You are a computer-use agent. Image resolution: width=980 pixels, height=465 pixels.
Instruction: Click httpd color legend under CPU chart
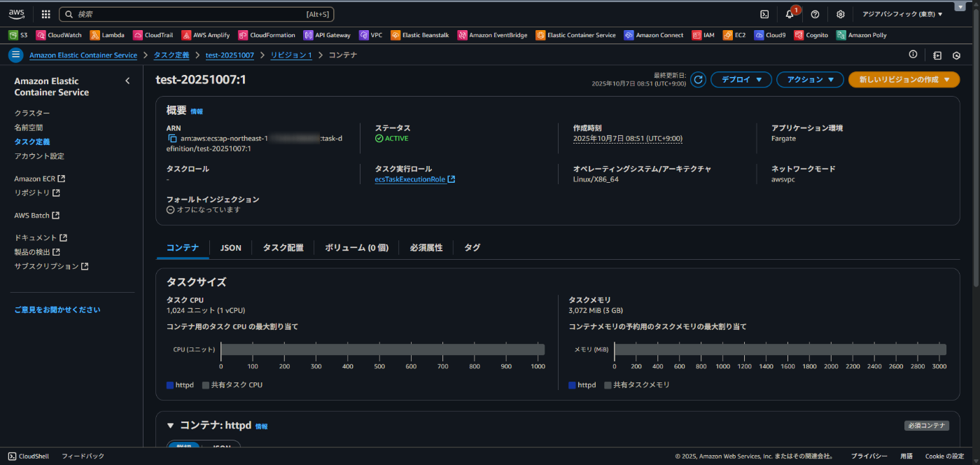click(180, 385)
